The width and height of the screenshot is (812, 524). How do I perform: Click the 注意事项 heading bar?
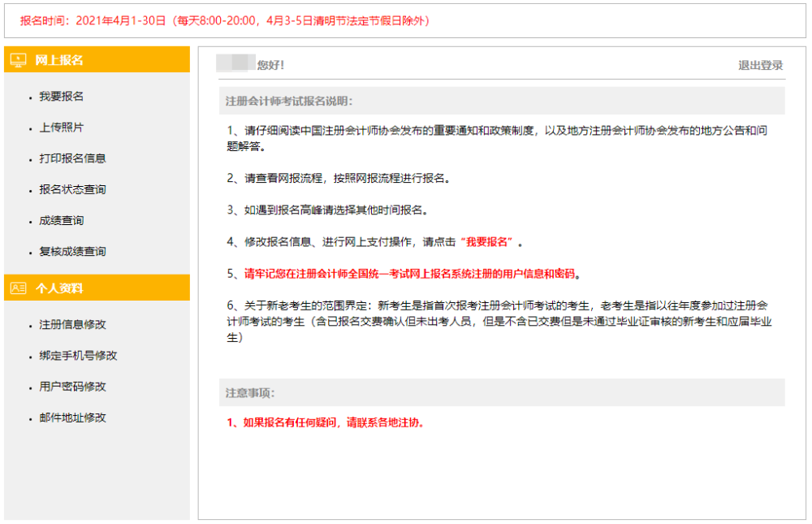pos(250,393)
